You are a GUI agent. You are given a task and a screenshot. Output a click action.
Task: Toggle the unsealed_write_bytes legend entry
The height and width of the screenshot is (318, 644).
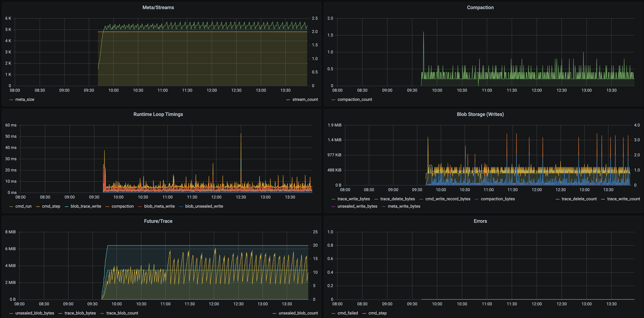click(357, 206)
